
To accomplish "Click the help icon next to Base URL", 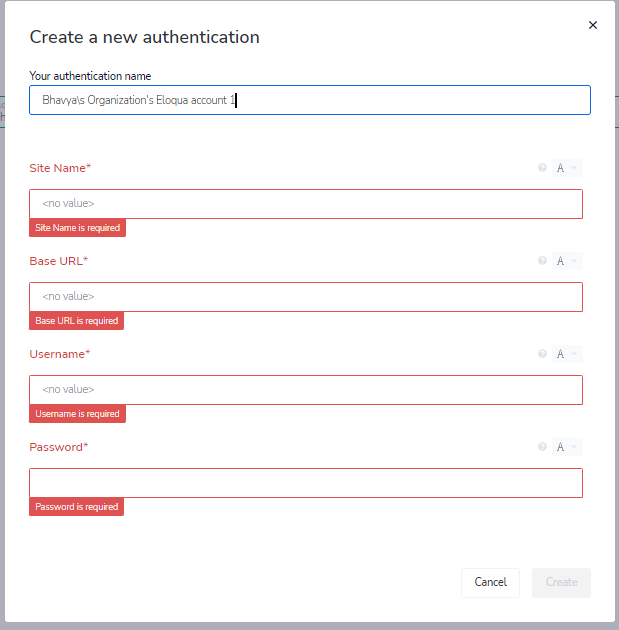I will [x=542, y=261].
